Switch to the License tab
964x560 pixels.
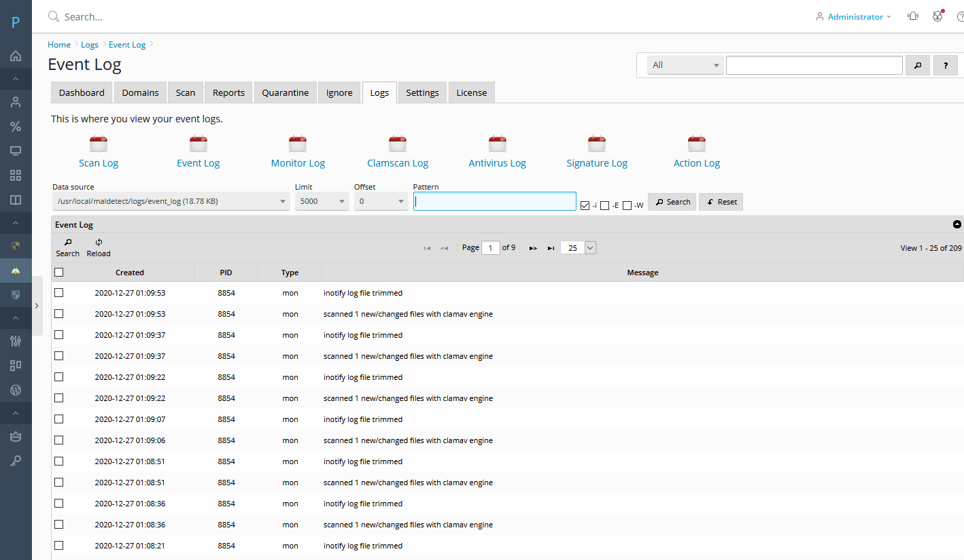pos(471,92)
